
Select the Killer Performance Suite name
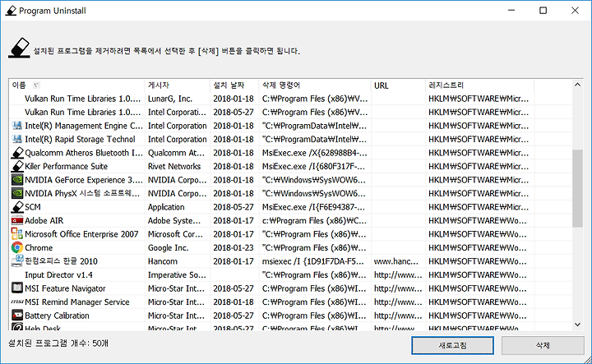[66, 166]
